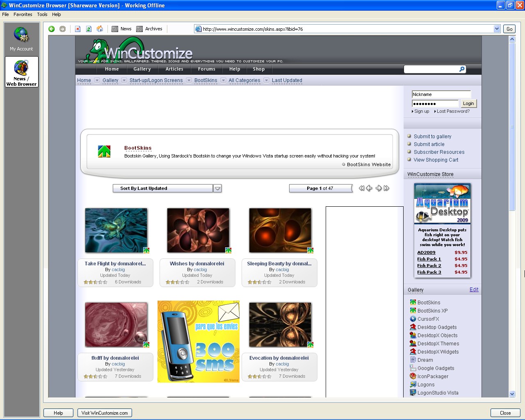The width and height of the screenshot is (525, 420).
Task: Open the Tools menu
Action: [x=42, y=14]
